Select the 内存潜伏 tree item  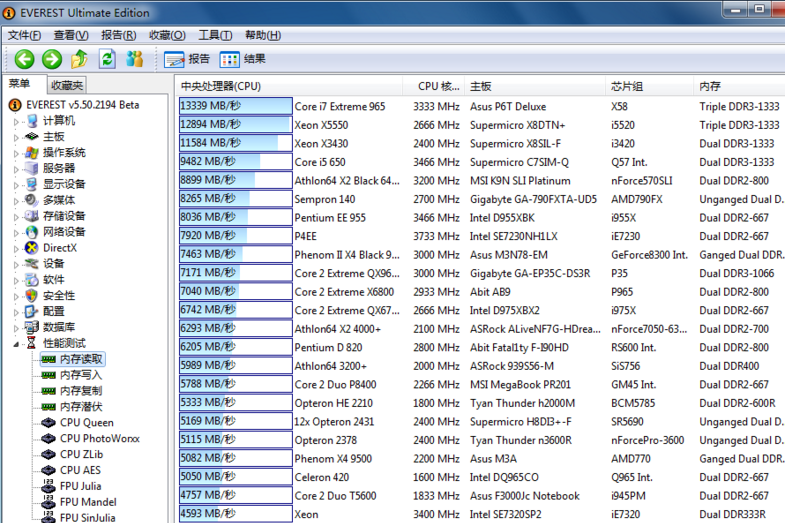click(x=81, y=407)
